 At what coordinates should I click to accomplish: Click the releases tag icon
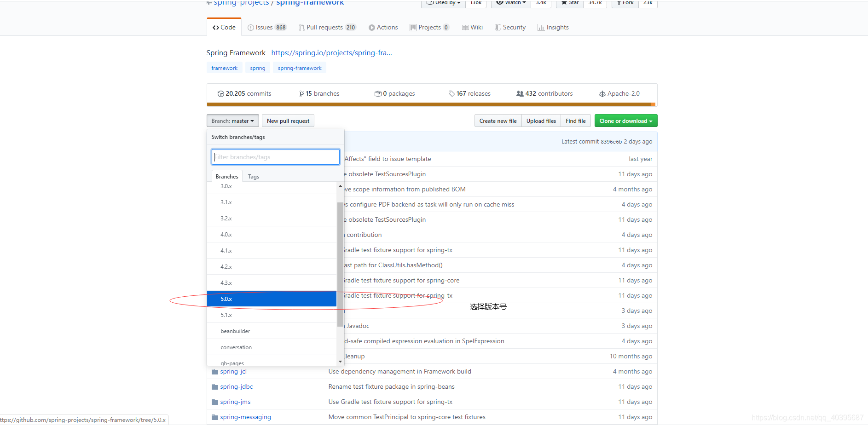coord(451,94)
